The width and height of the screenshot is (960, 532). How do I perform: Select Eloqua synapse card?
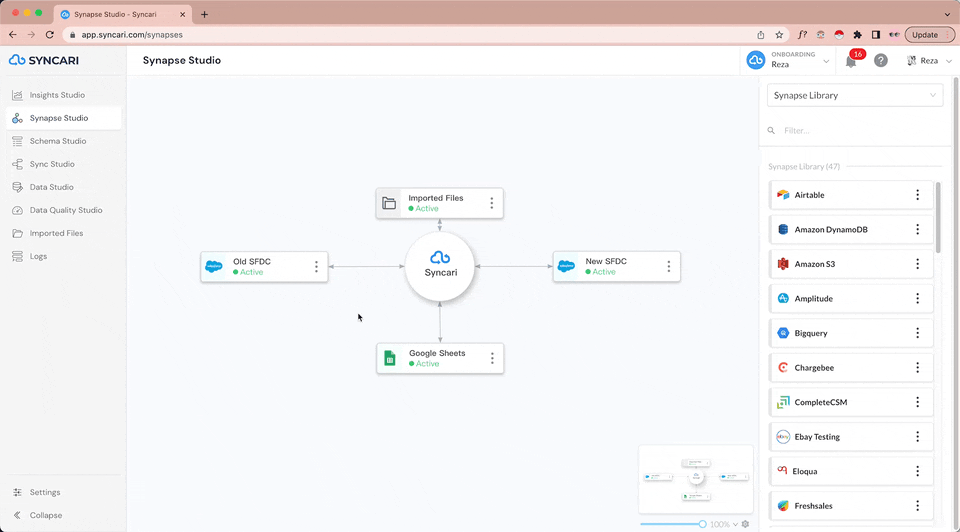[851, 471]
